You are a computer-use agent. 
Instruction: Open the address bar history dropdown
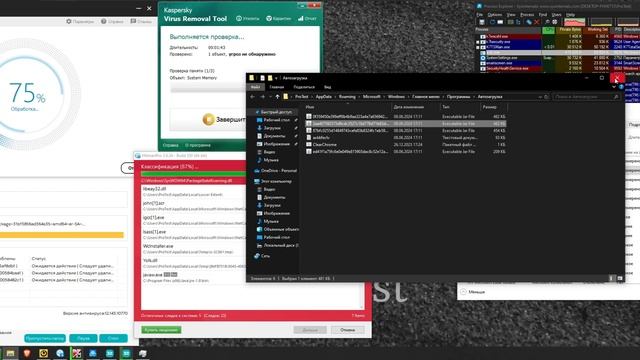coord(540,97)
